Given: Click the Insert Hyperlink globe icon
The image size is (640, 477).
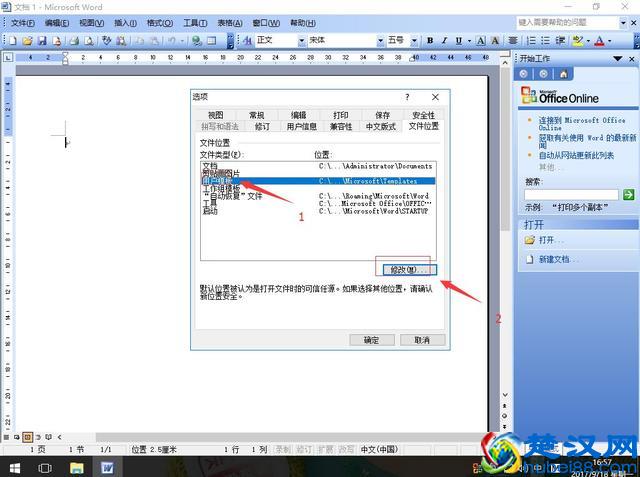Looking at the screenshot, I should (x=197, y=40).
